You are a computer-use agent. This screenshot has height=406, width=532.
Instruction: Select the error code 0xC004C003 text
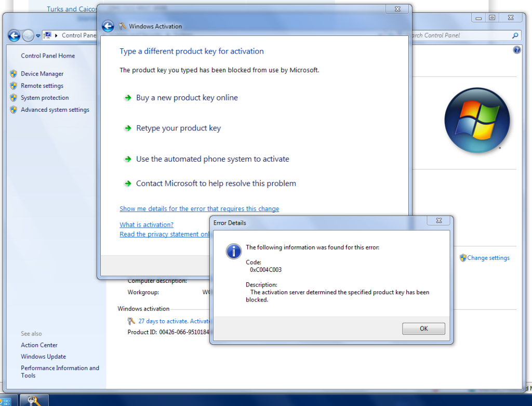point(265,270)
